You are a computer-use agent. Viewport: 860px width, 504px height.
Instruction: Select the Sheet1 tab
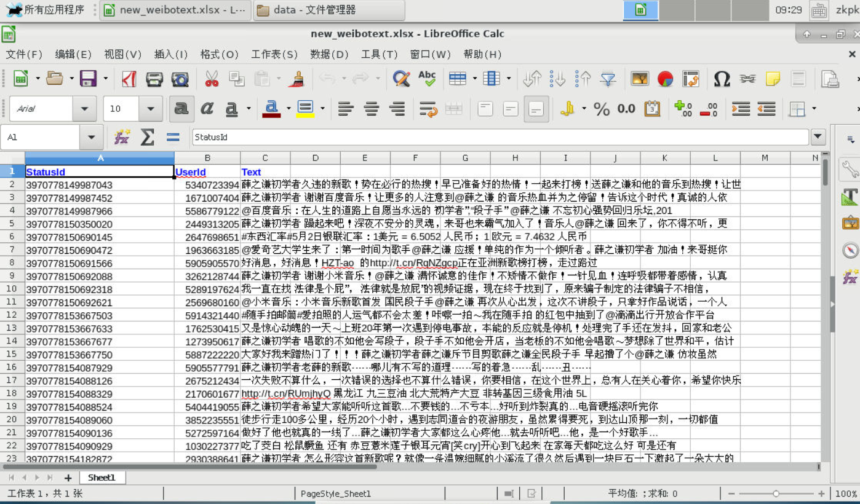point(101,478)
